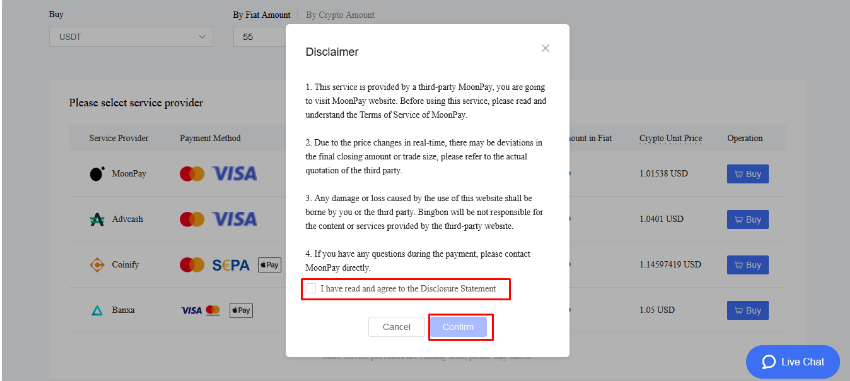Viewport: 850px width, 381px height.
Task: Click the Mastercard icon in MoonPay row
Action: 192,174
